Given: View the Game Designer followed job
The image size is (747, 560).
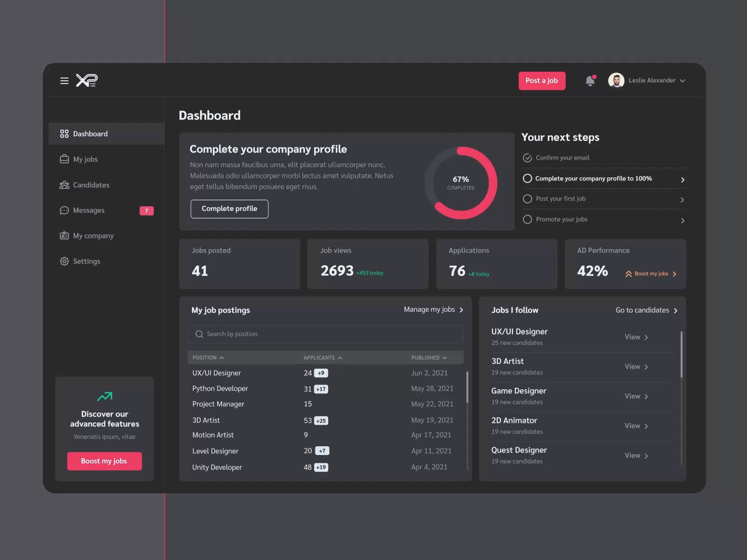Looking at the screenshot, I should (636, 396).
